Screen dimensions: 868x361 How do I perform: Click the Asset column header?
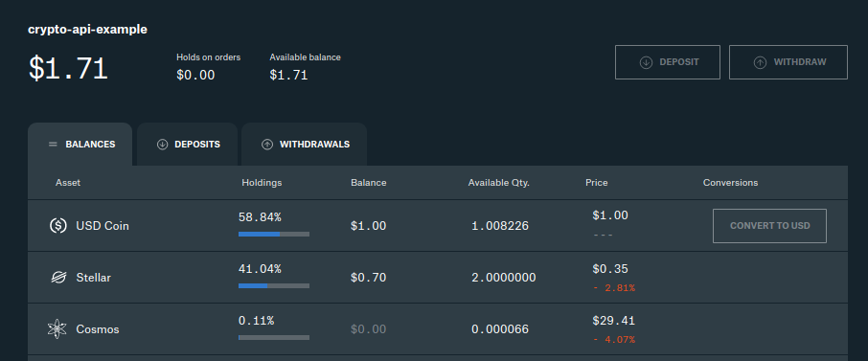coord(68,183)
